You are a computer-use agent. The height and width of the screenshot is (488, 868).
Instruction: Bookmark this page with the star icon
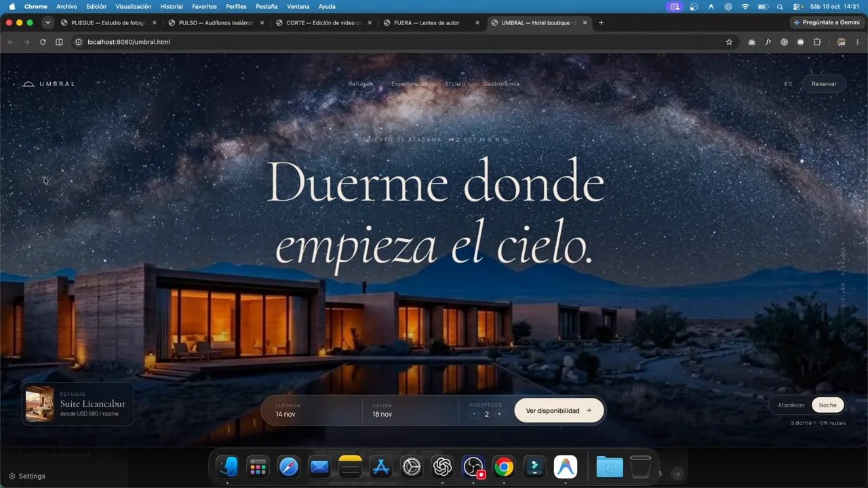pyautogui.click(x=729, y=42)
